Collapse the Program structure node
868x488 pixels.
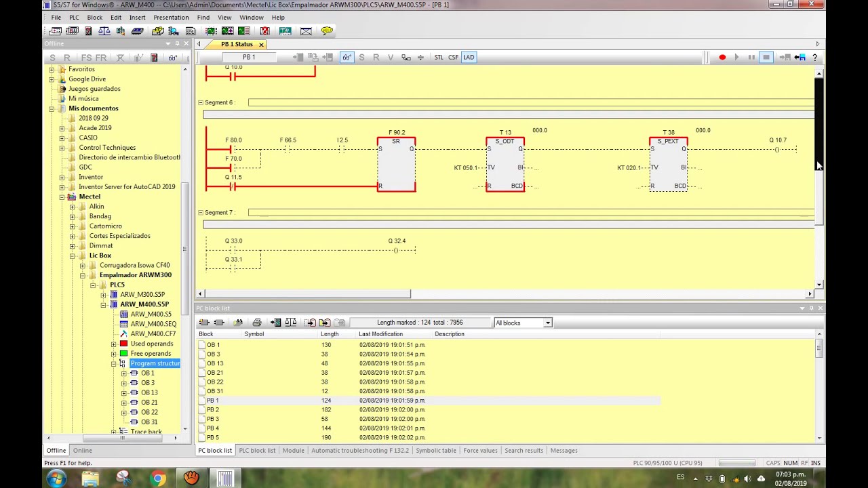tap(113, 363)
